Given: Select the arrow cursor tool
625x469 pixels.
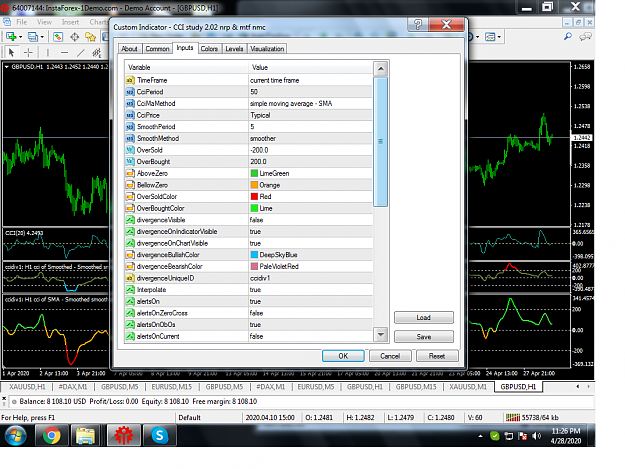Looking at the screenshot, I should (12, 52).
